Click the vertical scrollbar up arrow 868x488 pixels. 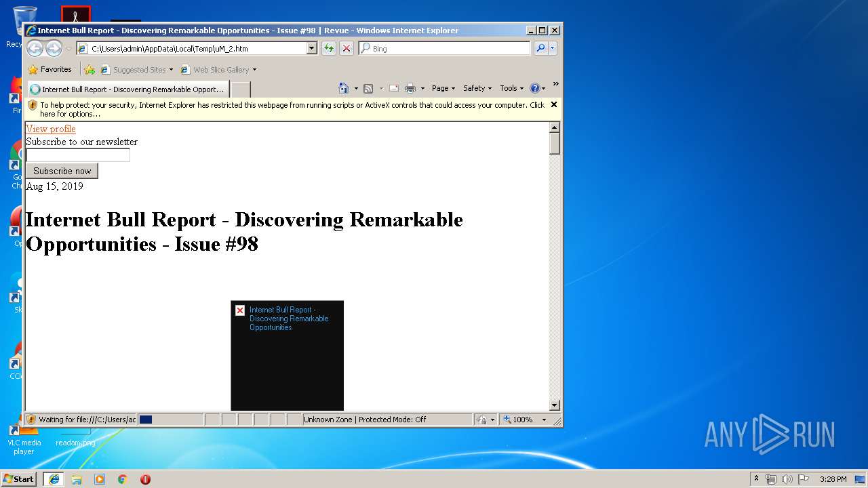555,127
